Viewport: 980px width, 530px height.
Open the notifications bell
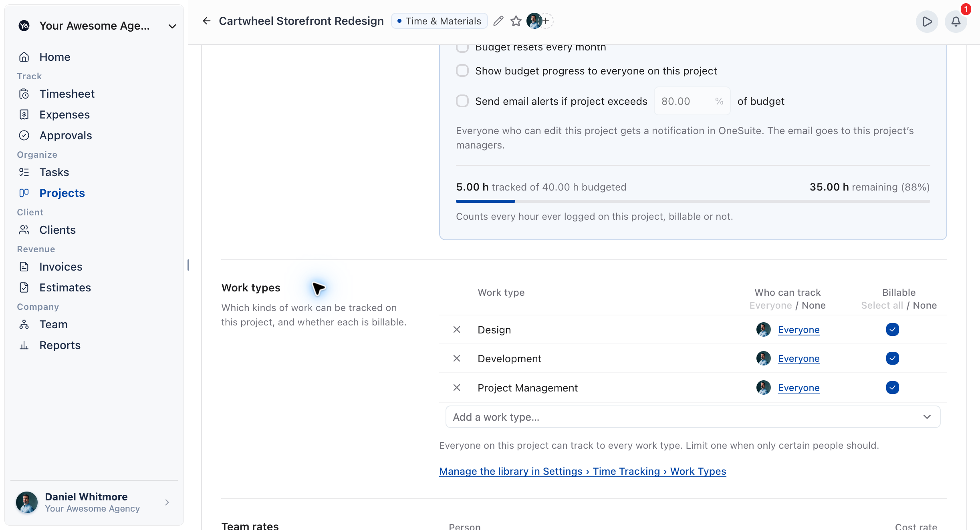tap(956, 22)
